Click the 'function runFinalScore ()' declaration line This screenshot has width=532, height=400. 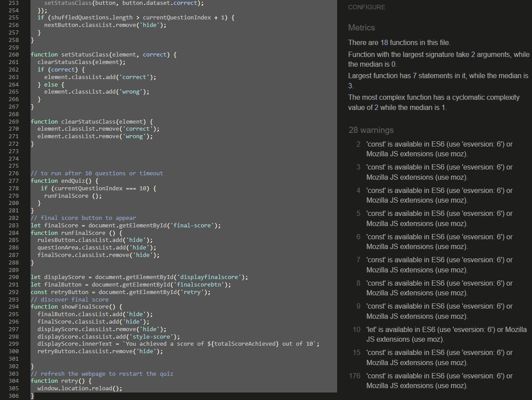tap(76, 233)
